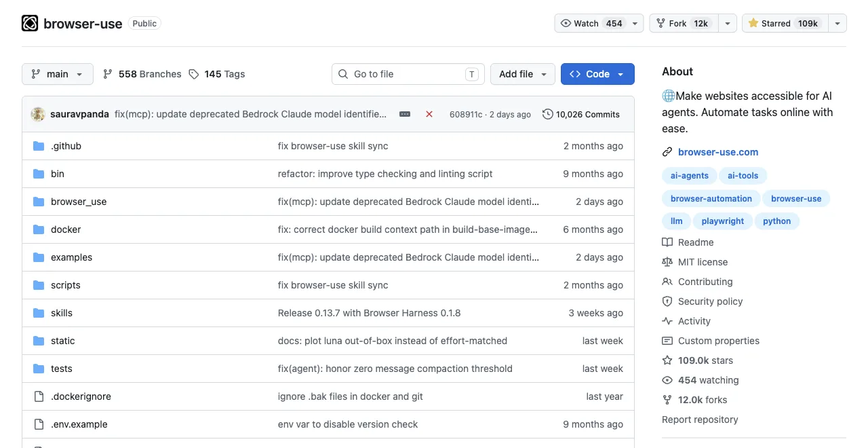This screenshot has width=868, height=448.
Task: Open Custom properties in About sidebar
Action: (x=719, y=341)
